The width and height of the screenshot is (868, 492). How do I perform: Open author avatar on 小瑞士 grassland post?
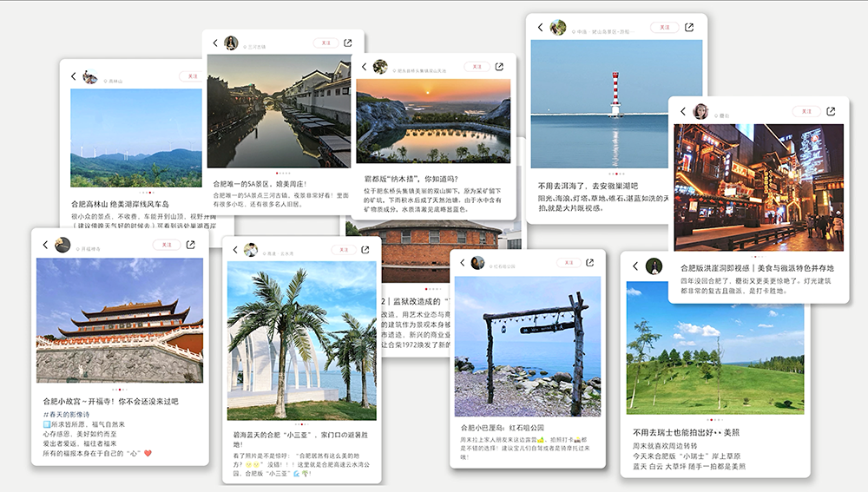654,266
